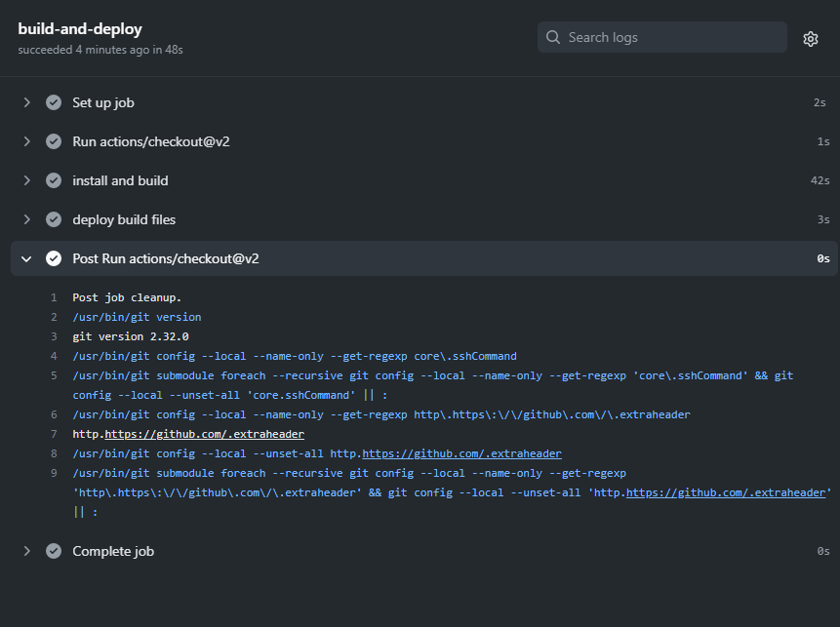Viewport: 840px width, 627px height.
Task: Click log line number 1
Action: [54, 297]
